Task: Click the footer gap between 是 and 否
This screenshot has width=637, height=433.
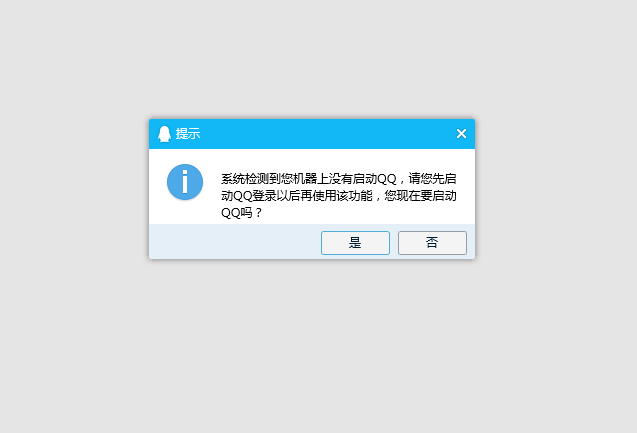Action: pos(394,243)
